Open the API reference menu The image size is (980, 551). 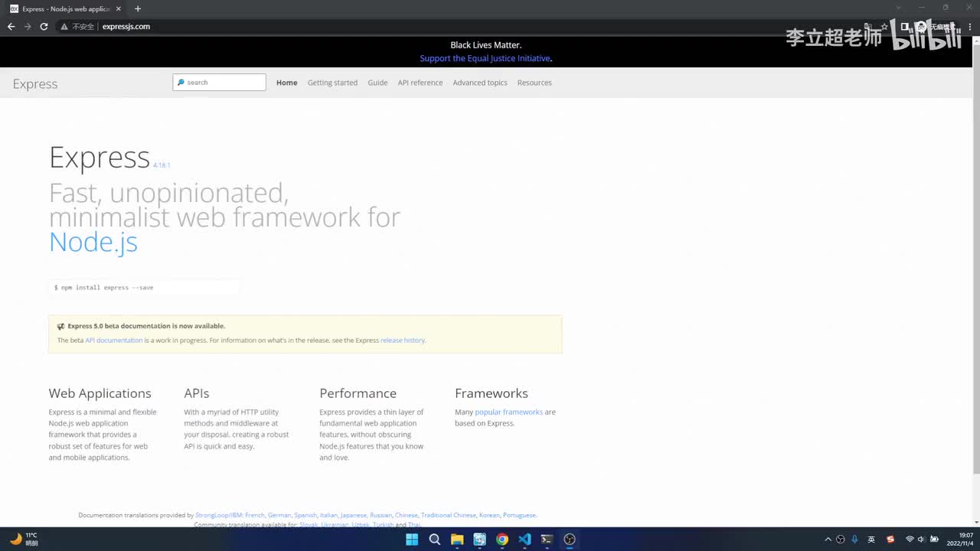click(x=420, y=83)
